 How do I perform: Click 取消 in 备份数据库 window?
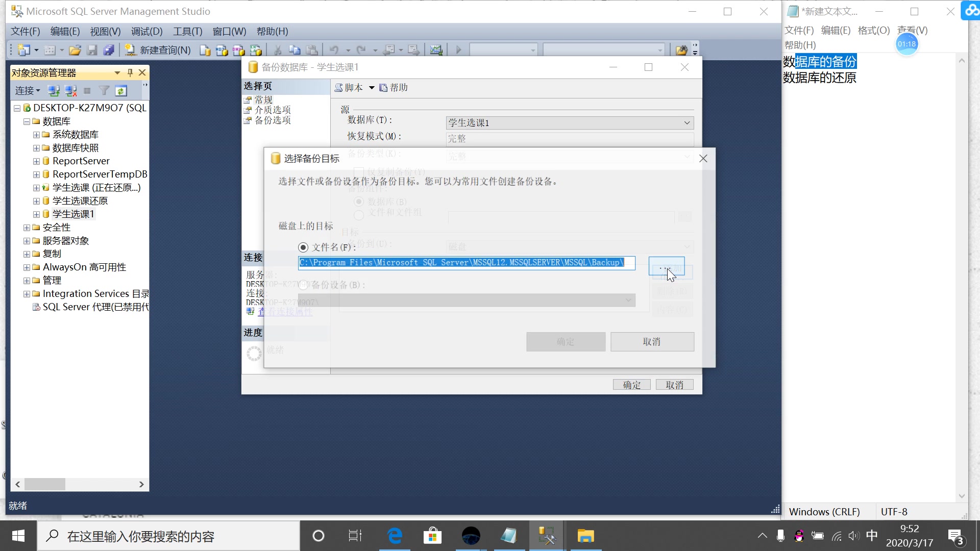tap(674, 385)
